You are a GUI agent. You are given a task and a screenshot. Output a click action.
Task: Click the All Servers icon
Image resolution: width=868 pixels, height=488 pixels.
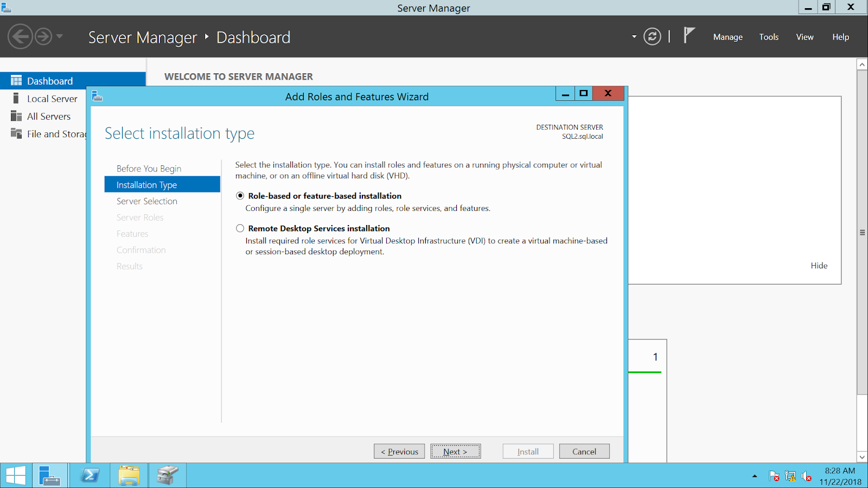16,116
